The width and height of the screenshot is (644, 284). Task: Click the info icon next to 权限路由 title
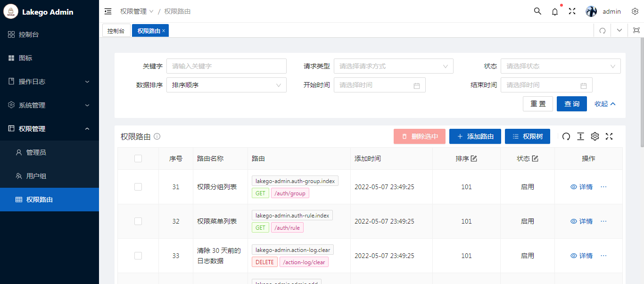(157, 136)
